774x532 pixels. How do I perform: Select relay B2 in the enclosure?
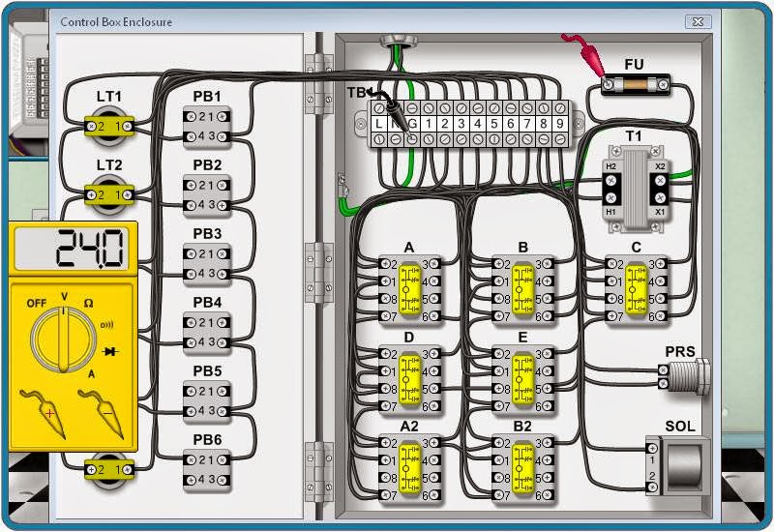pos(522,470)
